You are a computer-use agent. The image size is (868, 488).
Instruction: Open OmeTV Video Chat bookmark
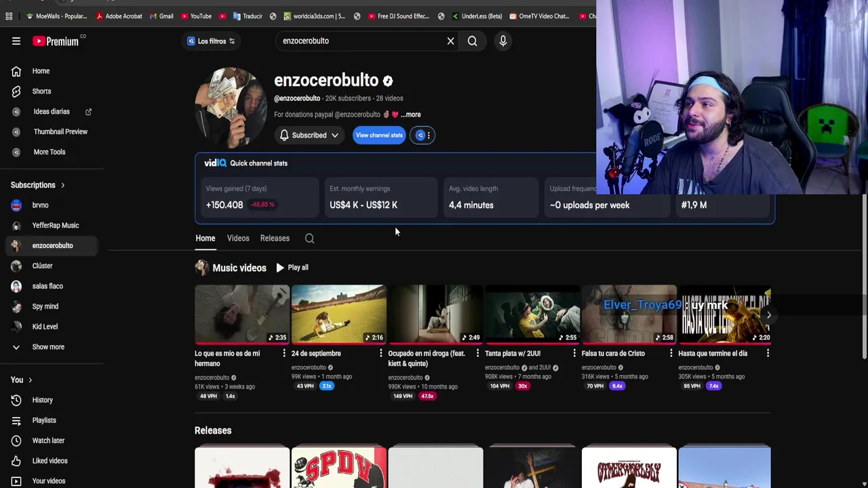point(539,16)
